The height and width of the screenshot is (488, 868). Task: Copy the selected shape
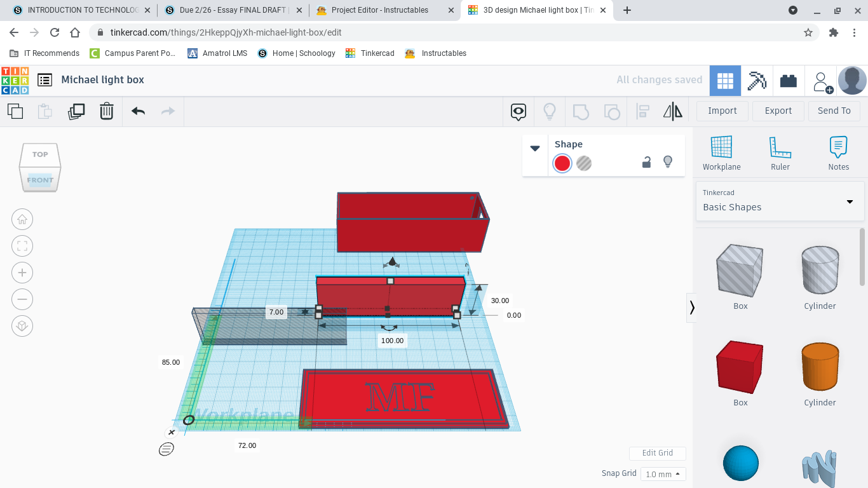15,111
